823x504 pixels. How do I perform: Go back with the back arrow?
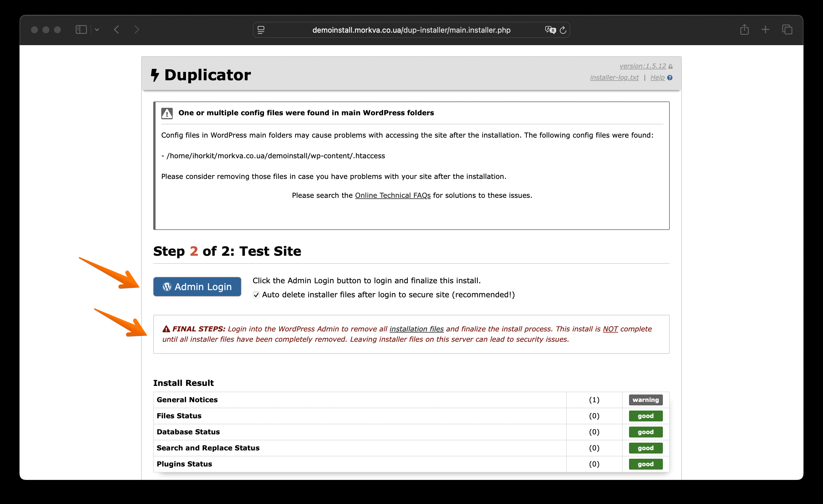[x=117, y=30]
